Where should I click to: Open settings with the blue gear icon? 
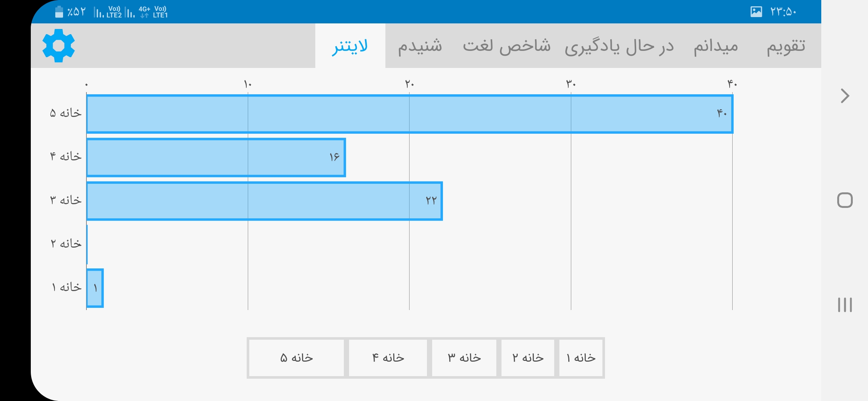pyautogui.click(x=59, y=46)
